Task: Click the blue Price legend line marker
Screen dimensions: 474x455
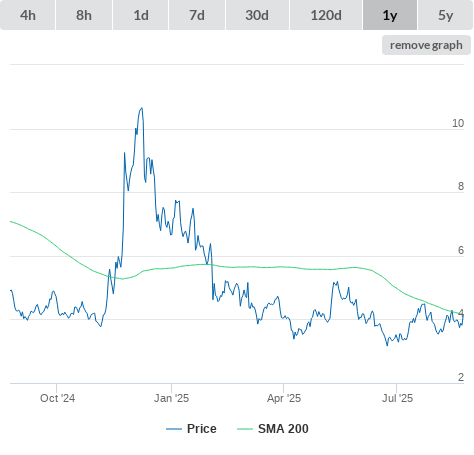Action: 174,429
